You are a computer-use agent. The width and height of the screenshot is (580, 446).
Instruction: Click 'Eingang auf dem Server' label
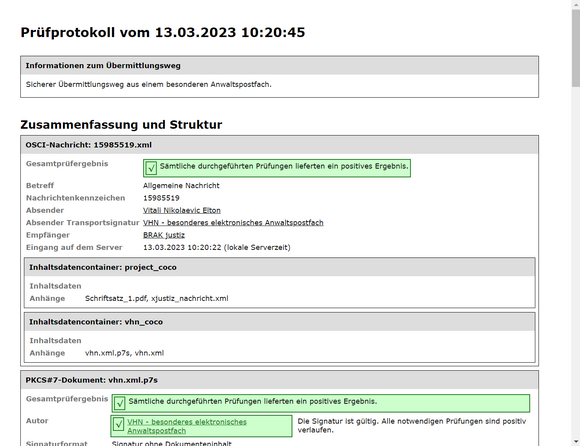point(74,247)
